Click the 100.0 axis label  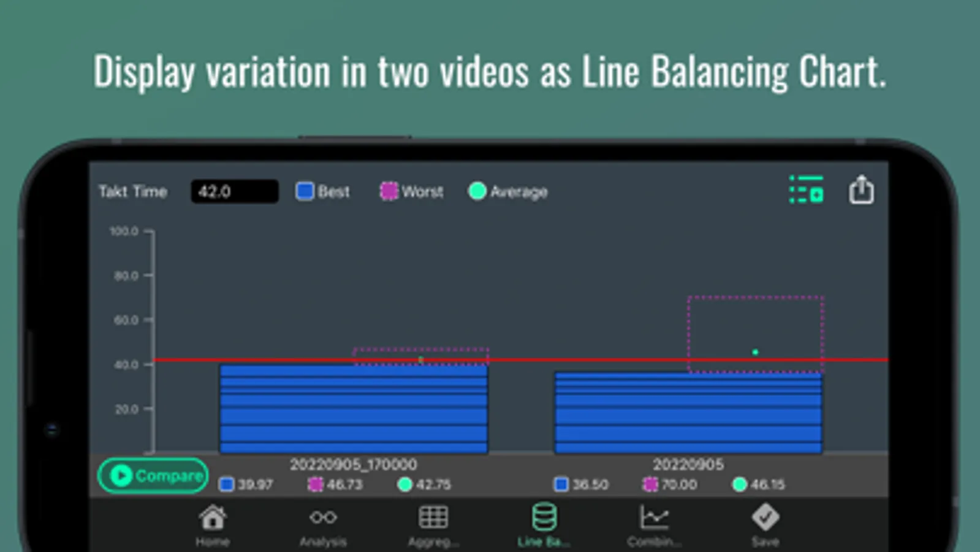[x=124, y=231]
